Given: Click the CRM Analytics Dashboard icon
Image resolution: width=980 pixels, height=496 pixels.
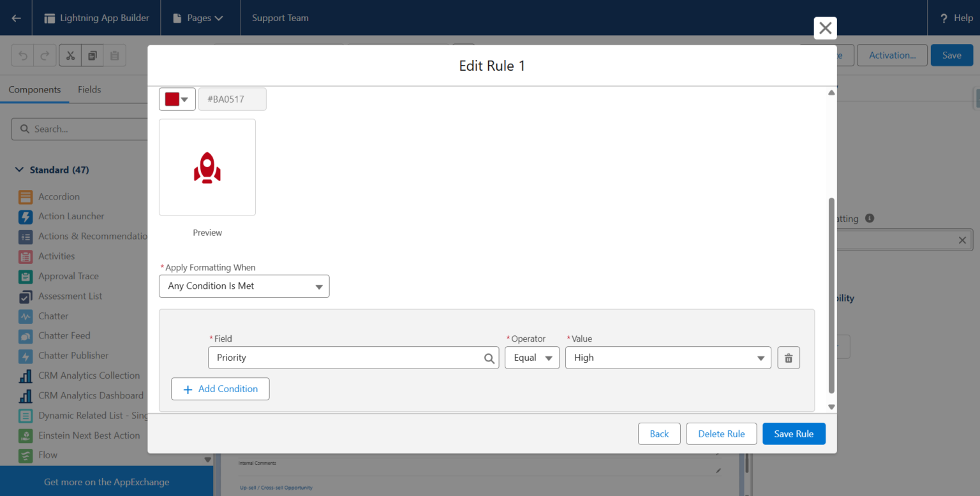Looking at the screenshot, I should 26,395.
